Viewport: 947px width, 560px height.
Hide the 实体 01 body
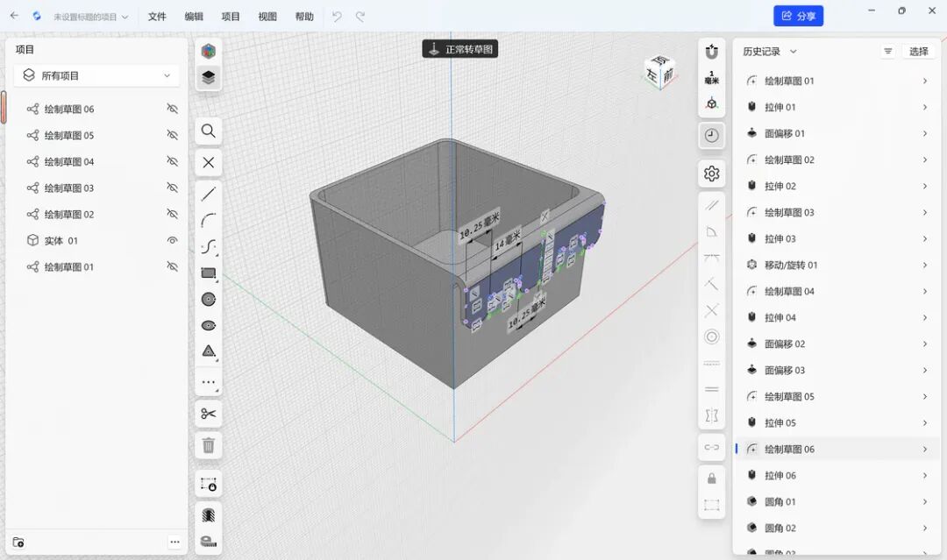tap(172, 240)
